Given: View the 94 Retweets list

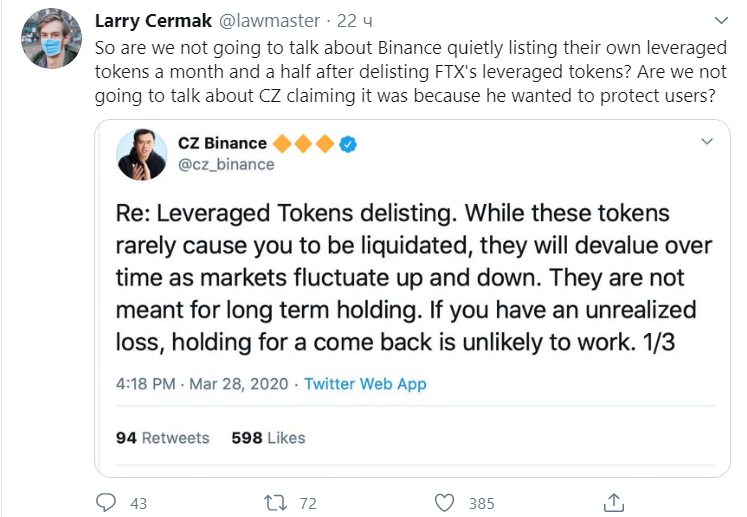Looking at the screenshot, I should click(162, 438).
